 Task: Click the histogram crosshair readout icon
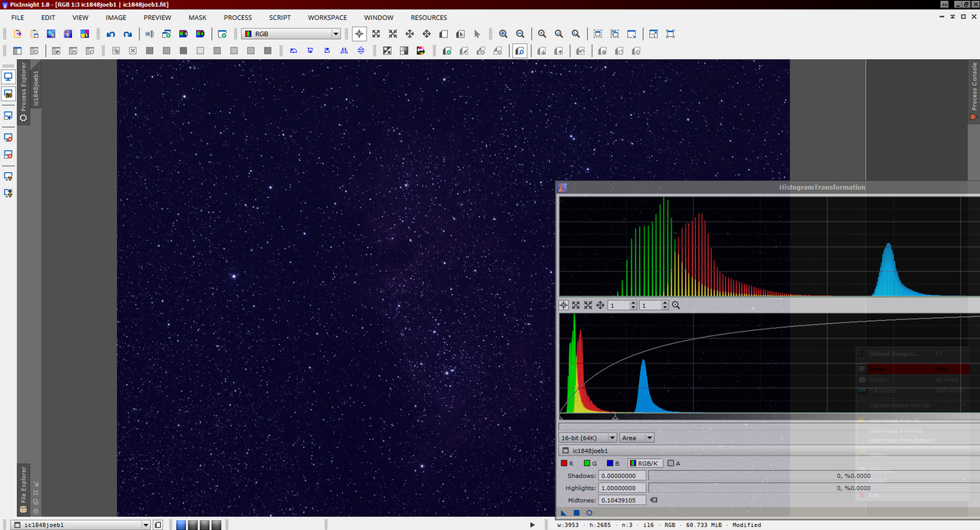[563, 305]
